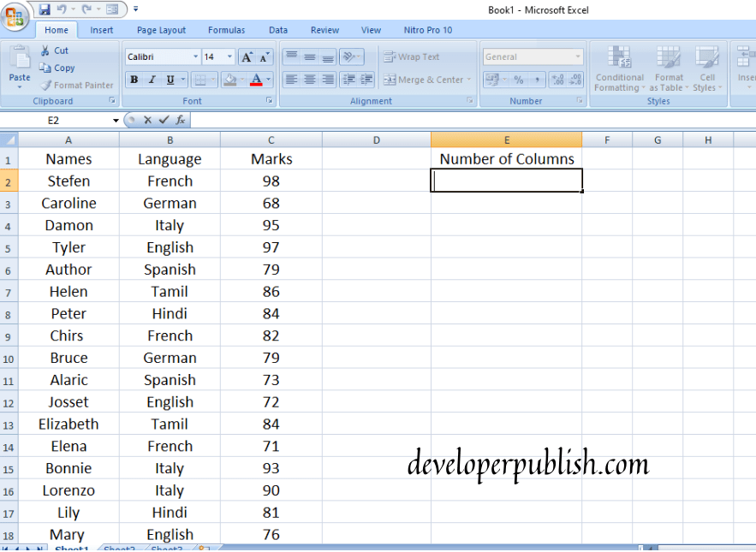Screen dimensions: 756x552
Task: Open the Font Color swatch menu
Action: coord(267,79)
